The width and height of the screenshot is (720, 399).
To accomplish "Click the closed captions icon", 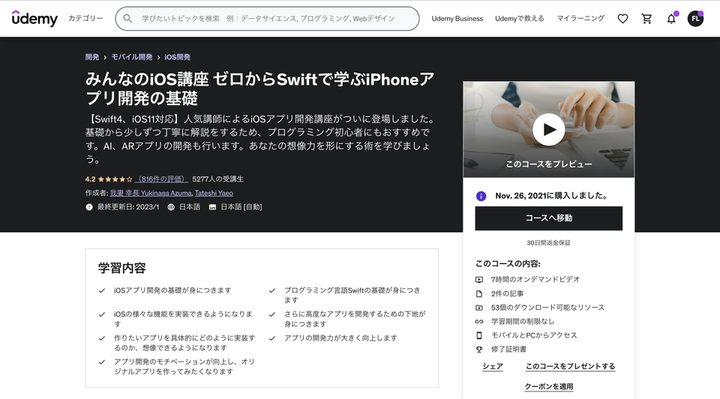I will pos(212,207).
